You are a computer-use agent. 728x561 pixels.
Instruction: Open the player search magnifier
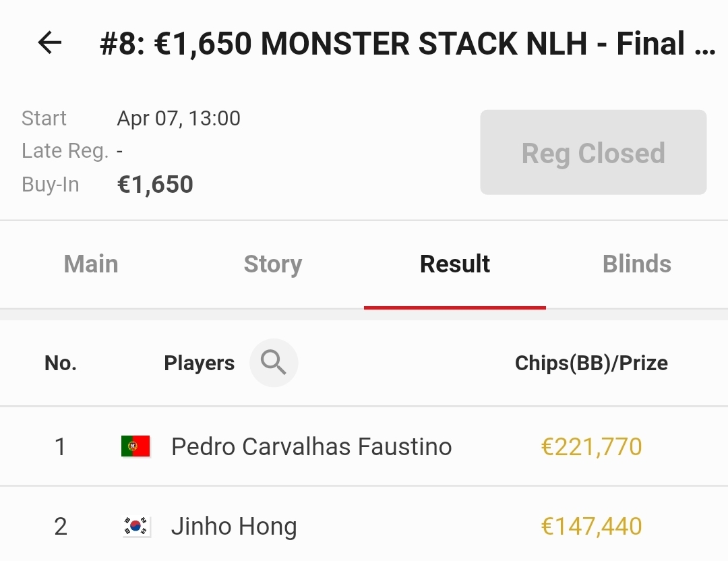[274, 363]
